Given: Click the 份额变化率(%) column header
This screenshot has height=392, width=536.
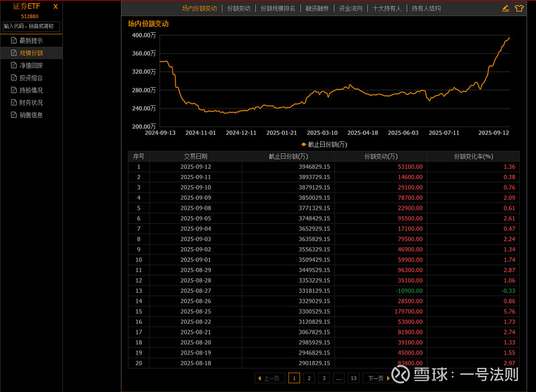Looking at the screenshot, I should point(474,156).
